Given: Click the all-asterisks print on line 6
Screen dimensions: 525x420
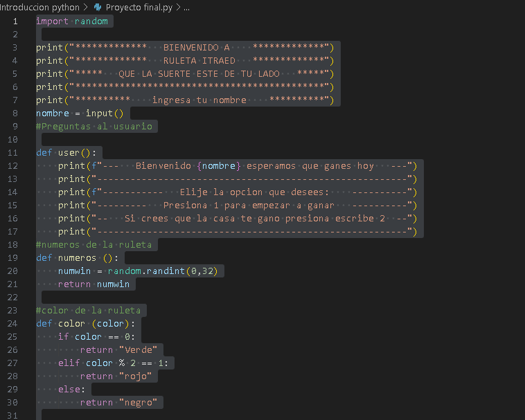Looking at the screenshot, I should [x=185, y=87].
